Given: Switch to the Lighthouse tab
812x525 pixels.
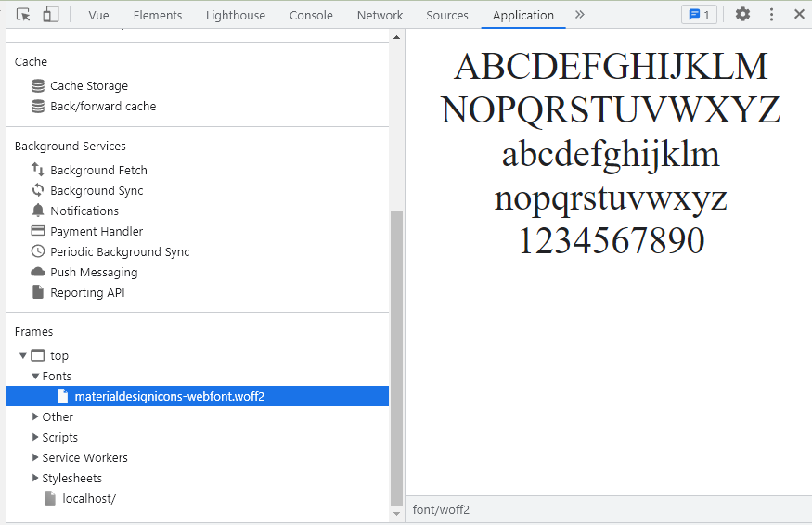Looking at the screenshot, I should coord(236,16).
